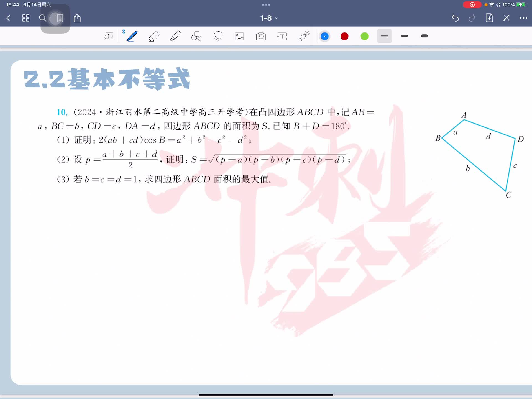Choose the red pen color
This screenshot has height=399, width=532.
[344, 36]
